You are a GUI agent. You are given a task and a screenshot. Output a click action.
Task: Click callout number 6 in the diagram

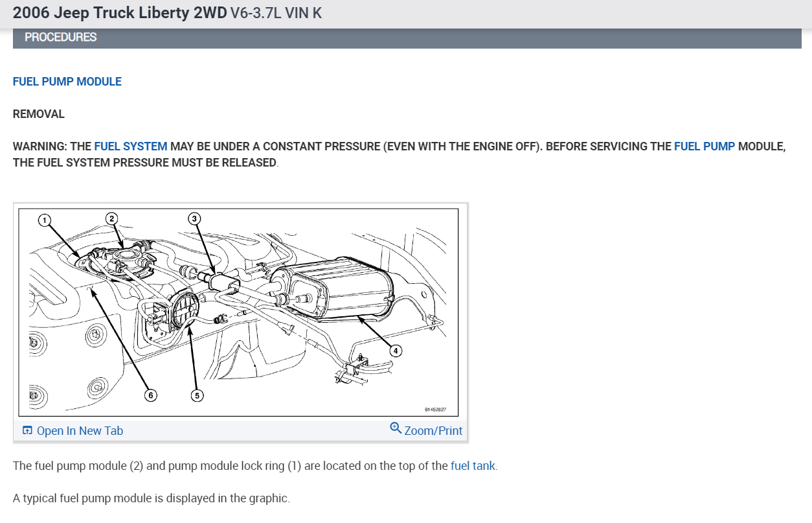[150, 395]
